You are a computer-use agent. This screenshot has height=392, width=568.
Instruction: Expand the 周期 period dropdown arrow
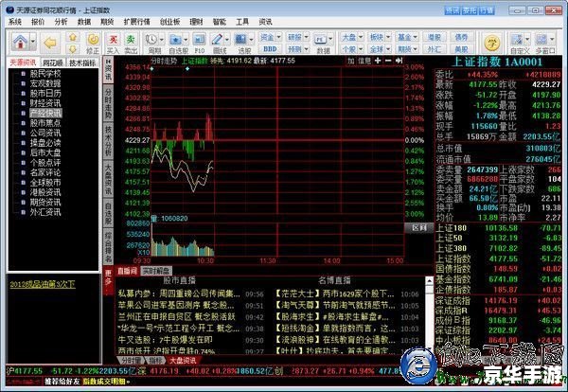coord(162,40)
